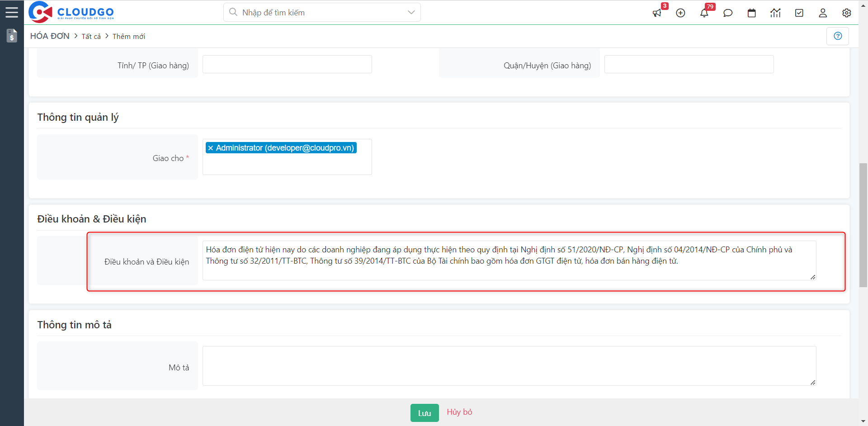Click the quick create plus icon
The width and height of the screenshot is (868, 426).
680,13
